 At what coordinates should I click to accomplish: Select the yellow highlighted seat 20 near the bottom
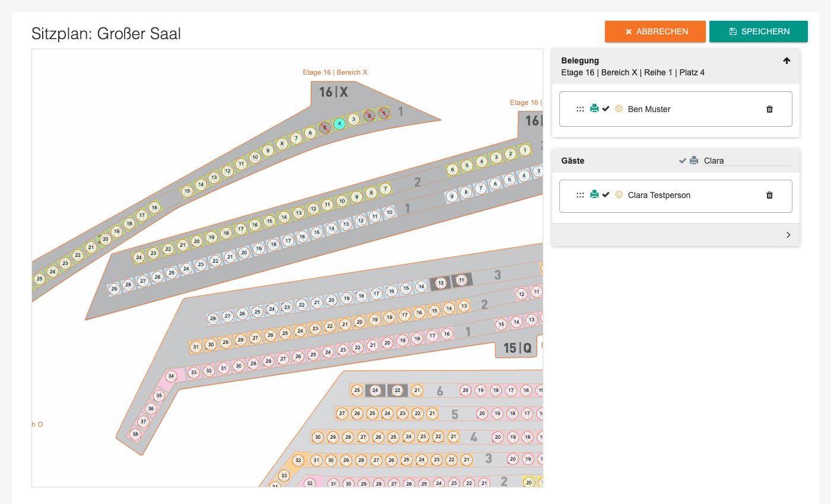[529, 483]
